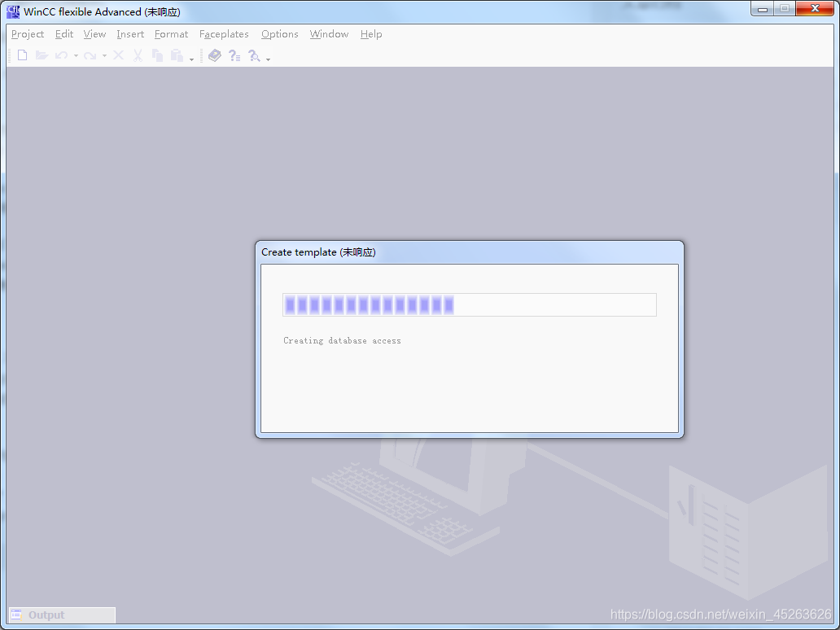The image size is (840, 630).
Task: Open the View menu
Action: click(x=94, y=34)
